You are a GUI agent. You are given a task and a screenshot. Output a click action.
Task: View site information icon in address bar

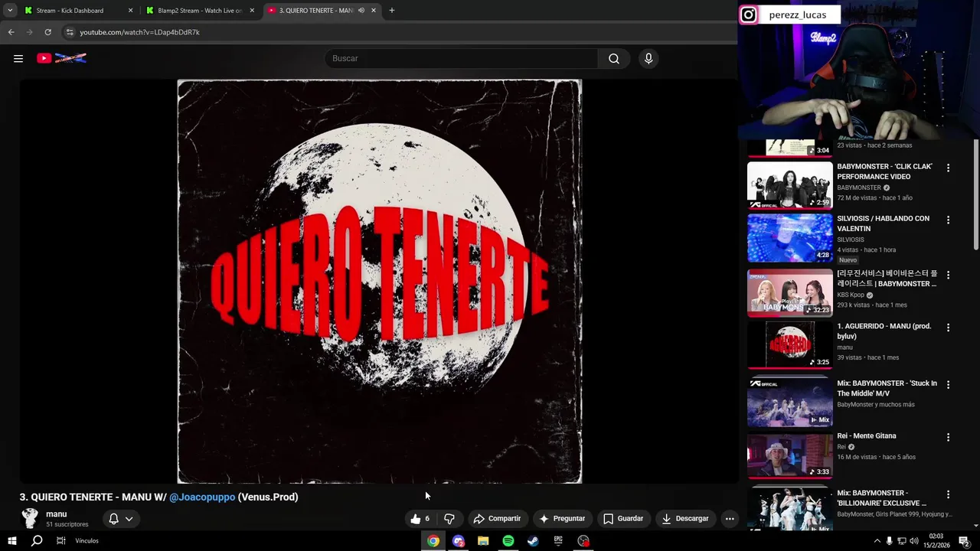click(70, 32)
